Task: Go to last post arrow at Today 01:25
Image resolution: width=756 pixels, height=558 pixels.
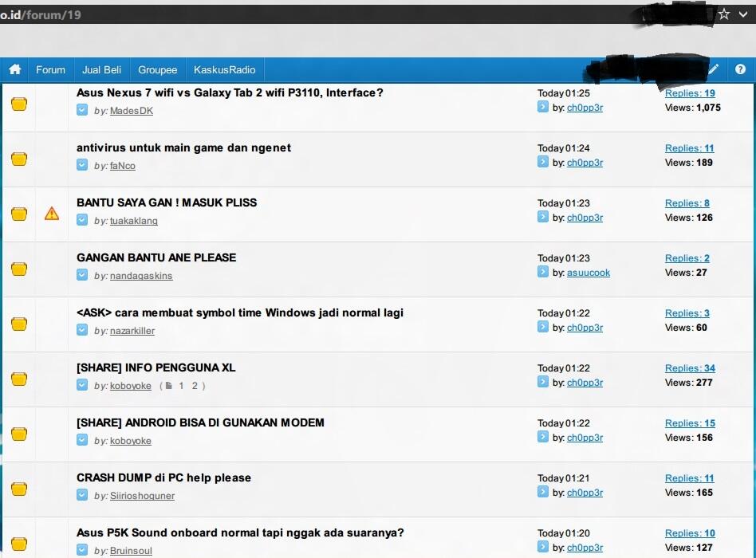Action: point(543,107)
